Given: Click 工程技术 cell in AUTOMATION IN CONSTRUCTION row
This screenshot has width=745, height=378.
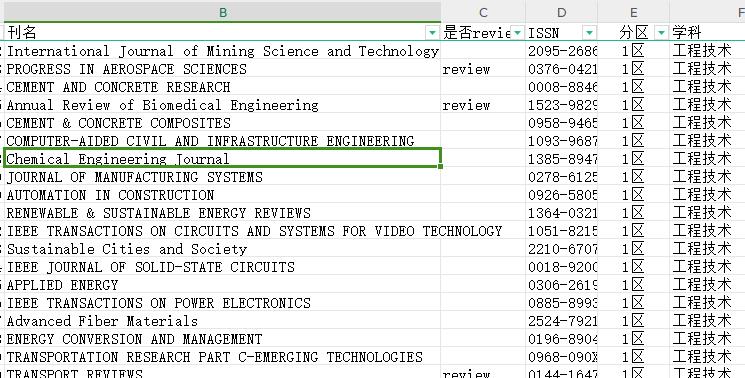Looking at the screenshot, I should tap(707, 195).
